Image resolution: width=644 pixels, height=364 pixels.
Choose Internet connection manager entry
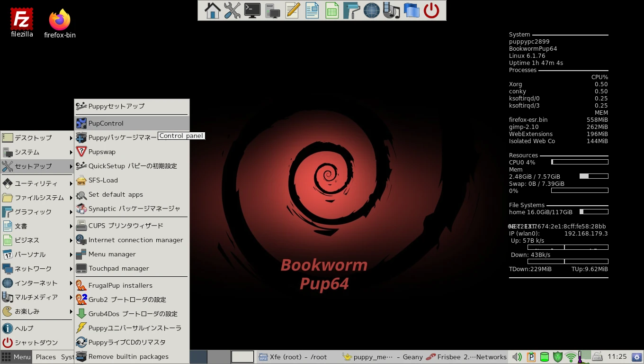(135, 240)
